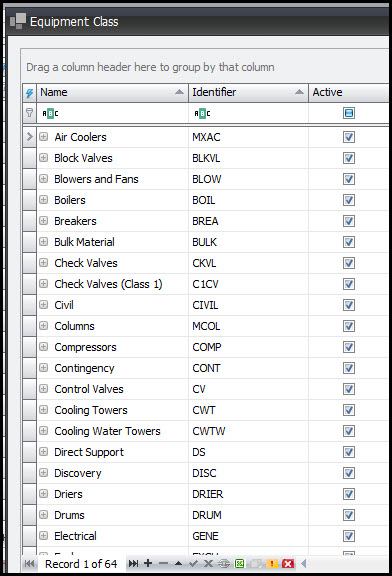Cancel edits with the gray X icon
Screen dimensions: 392x576
pos(208,563)
